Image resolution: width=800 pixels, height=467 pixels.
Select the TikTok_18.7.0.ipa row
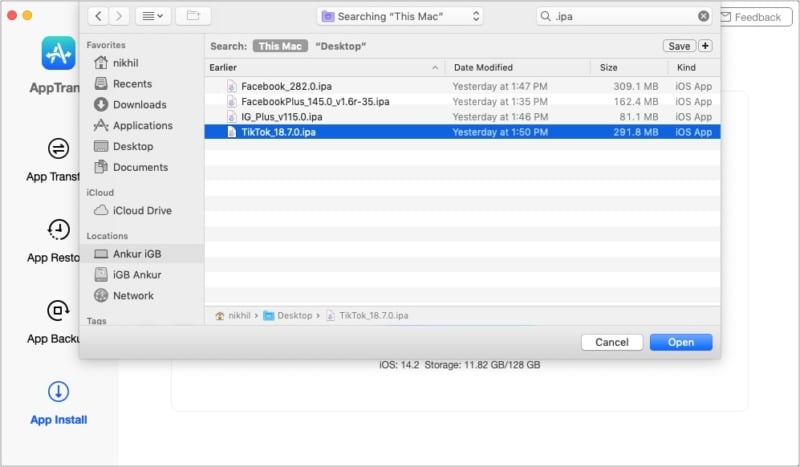pos(462,132)
